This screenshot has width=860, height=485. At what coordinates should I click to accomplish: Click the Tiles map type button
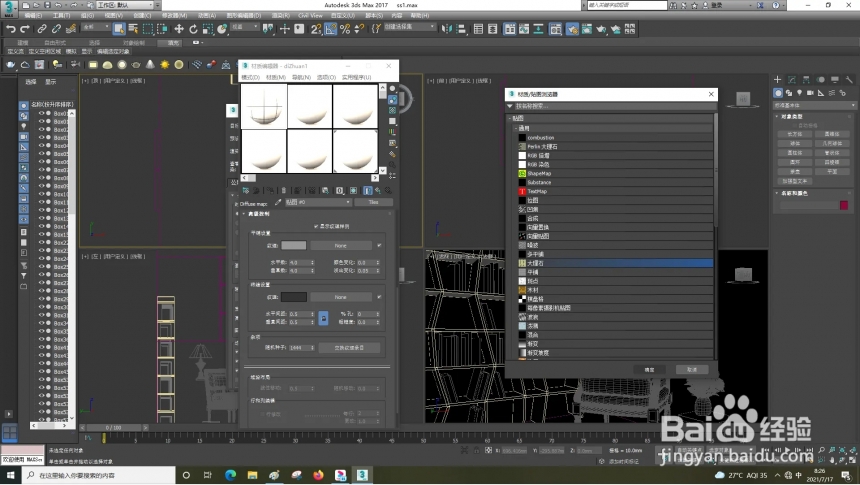coord(373,202)
